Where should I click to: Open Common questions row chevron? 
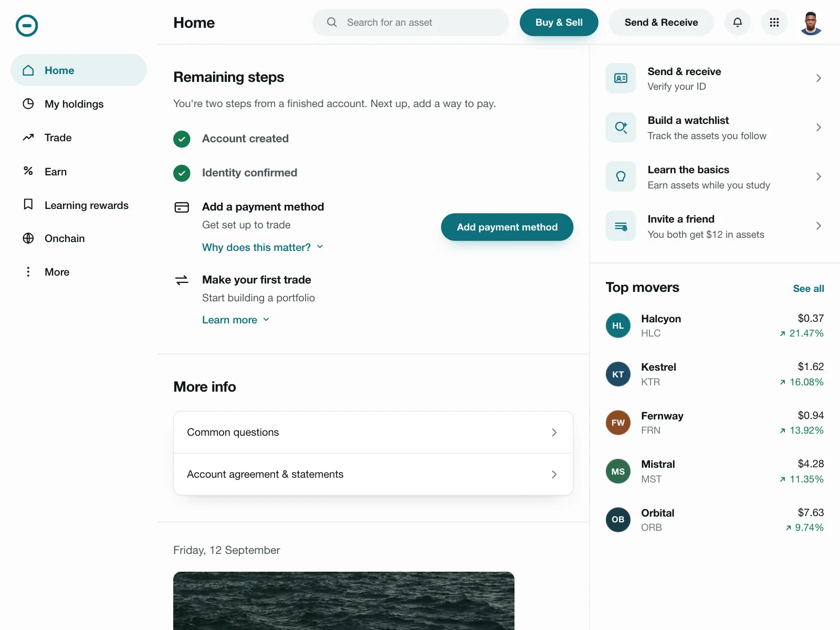[554, 432]
